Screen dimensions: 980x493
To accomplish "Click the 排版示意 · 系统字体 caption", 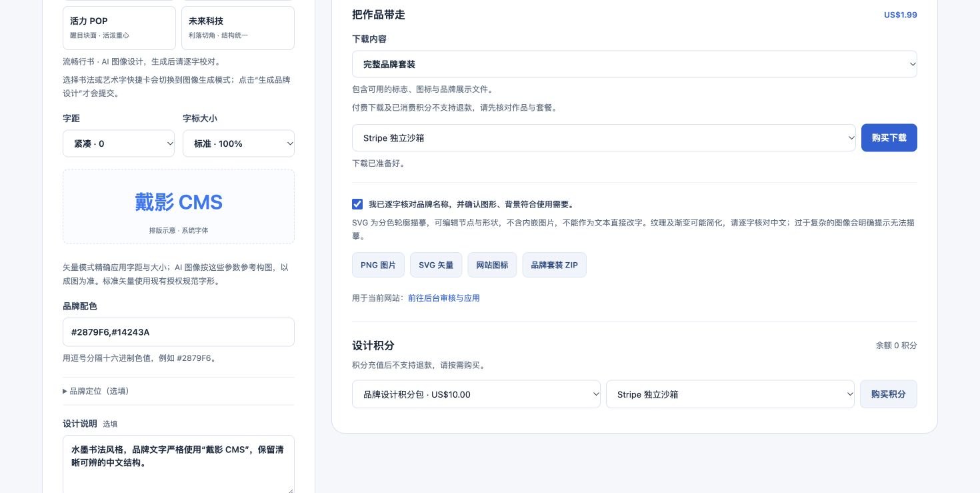I will tap(179, 230).
